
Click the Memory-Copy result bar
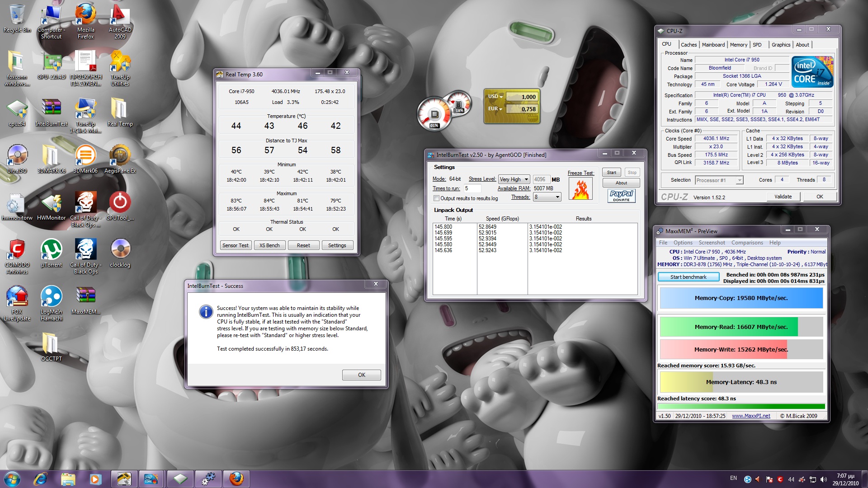pos(741,298)
